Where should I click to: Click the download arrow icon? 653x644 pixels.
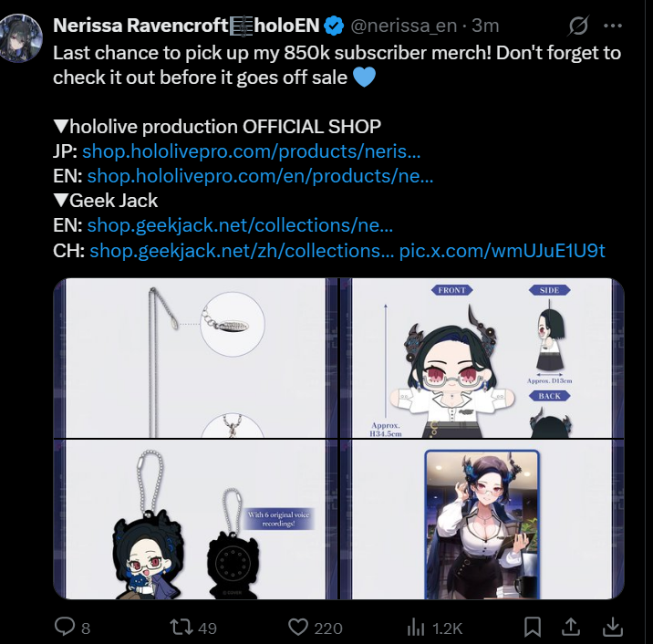(613, 627)
